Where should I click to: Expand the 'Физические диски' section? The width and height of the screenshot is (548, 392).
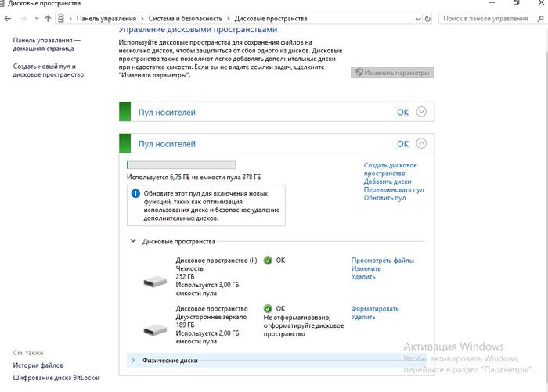tap(133, 360)
